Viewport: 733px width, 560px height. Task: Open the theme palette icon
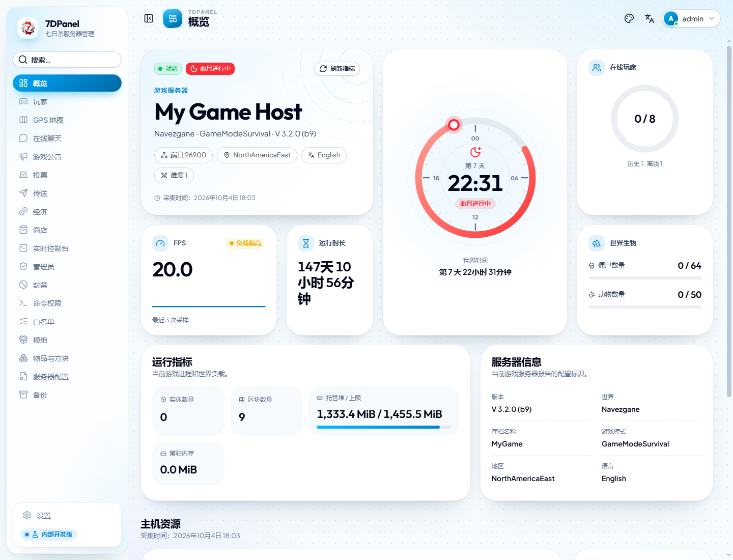(629, 18)
